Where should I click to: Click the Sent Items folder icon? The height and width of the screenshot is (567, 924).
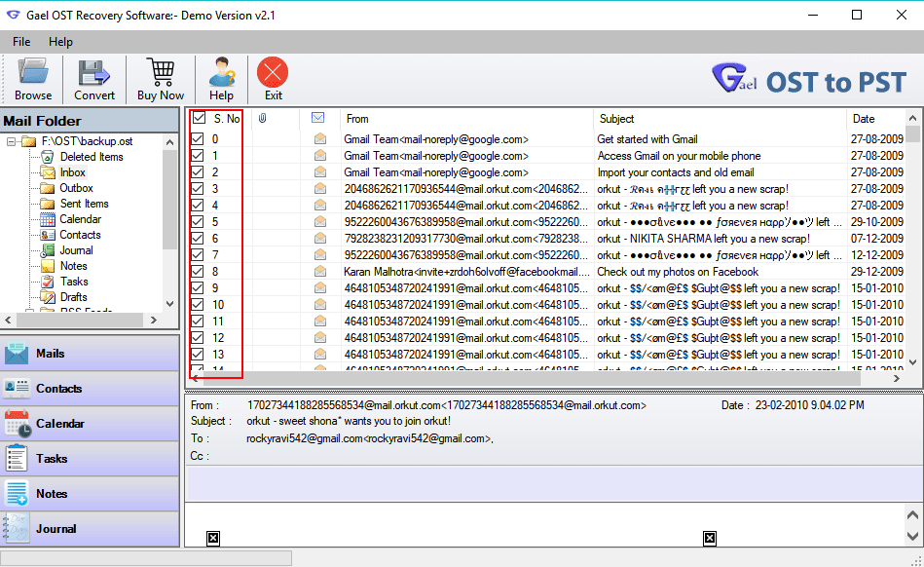click(x=47, y=204)
